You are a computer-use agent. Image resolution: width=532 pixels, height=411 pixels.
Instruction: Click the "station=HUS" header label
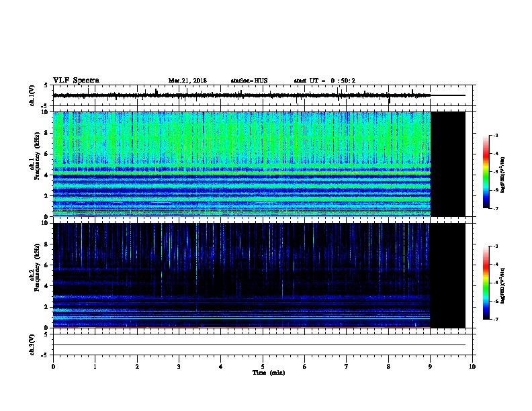click(249, 81)
